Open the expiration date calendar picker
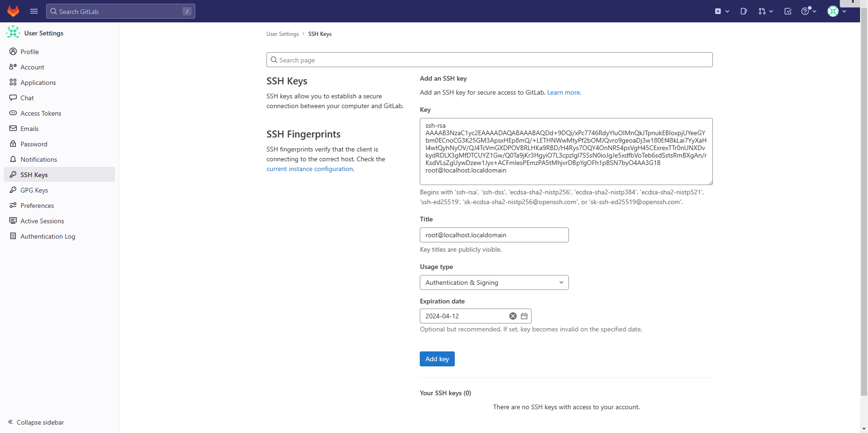 point(524,316)
